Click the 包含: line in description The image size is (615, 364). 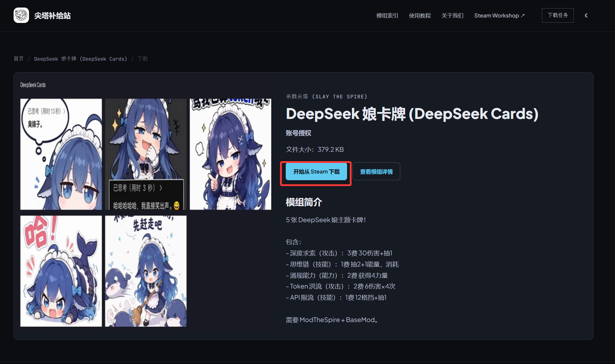tap(293, 242)
